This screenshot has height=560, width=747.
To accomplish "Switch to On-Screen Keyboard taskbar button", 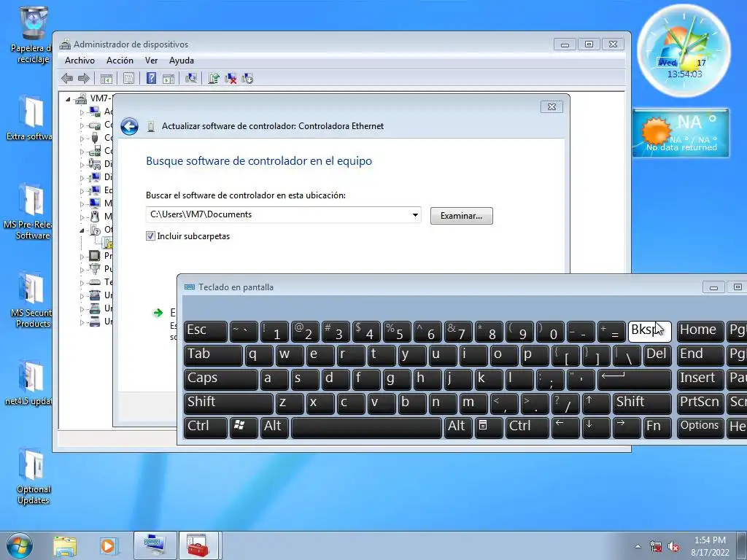I will [x=155, y=545].
